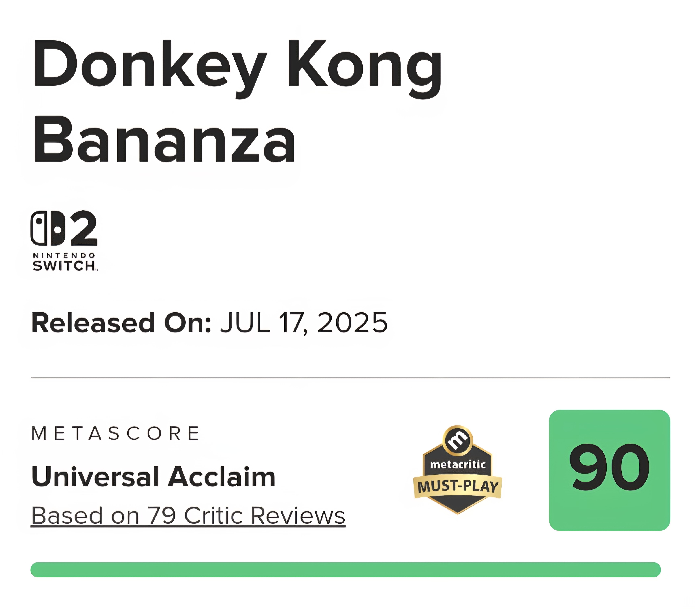Screen dimensions: 700x610
Task: Click the Nintendo Switch 2 platform logo
Action: pos(64,241)
